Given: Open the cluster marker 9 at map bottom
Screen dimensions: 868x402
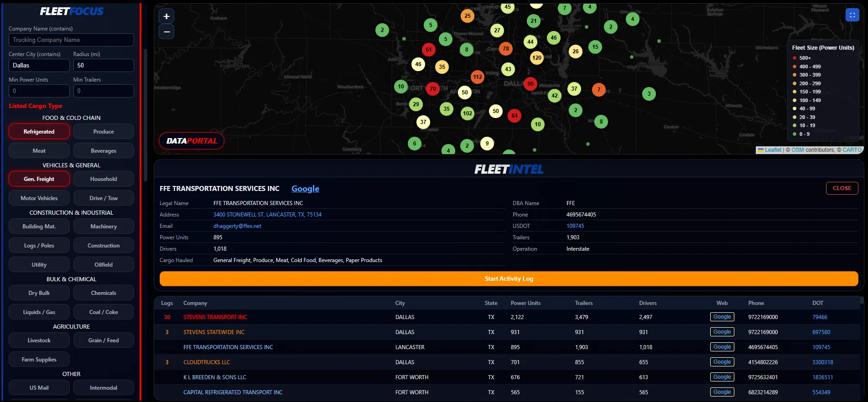Looking at the screenshot, I should click(x=487, y=143).
